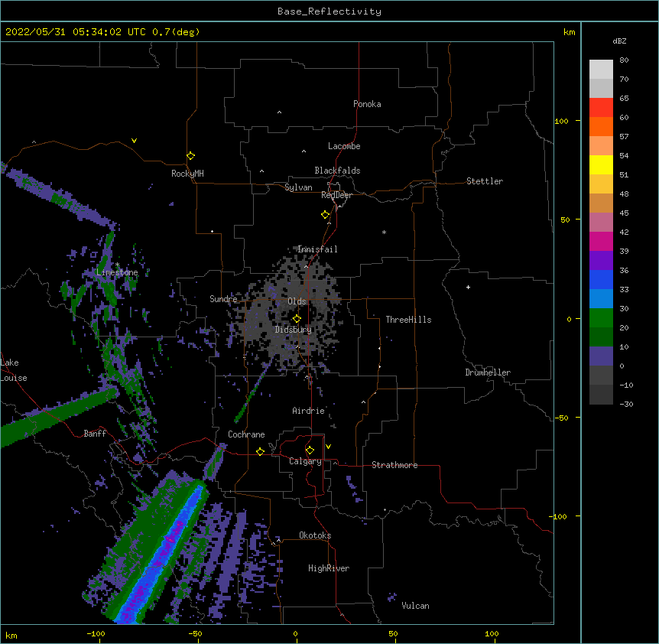The height and width of the screenshot is (644, 659).
Task: Click the Base_Reflectivity title text
Action: [329, 11]
